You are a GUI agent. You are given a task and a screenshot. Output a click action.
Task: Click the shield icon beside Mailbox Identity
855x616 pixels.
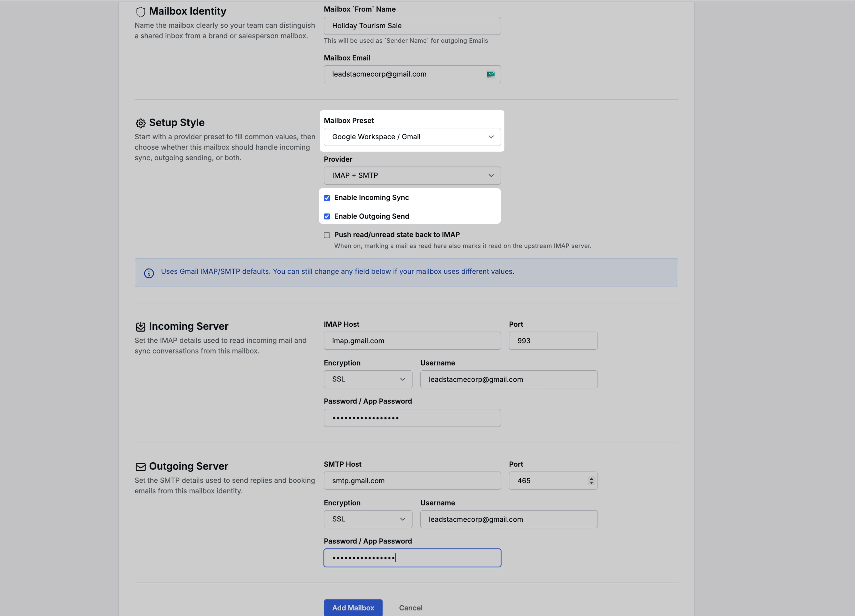pos(141,12)
